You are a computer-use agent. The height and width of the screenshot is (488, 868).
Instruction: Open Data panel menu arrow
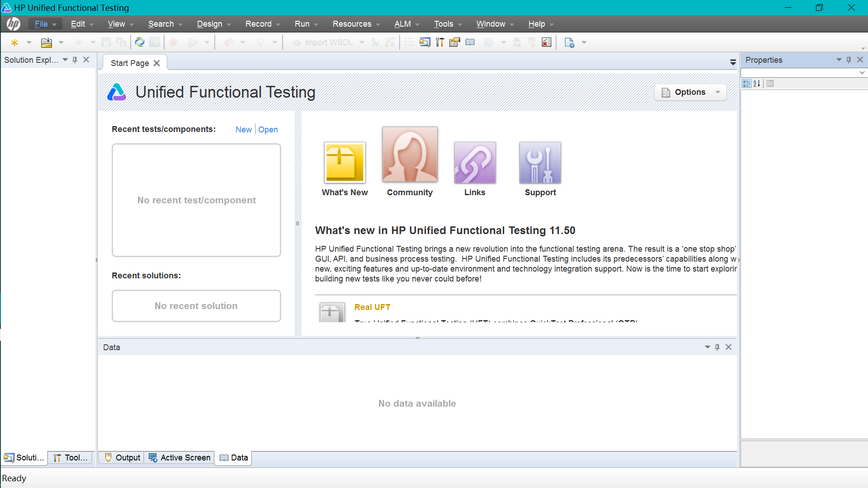click(x=708, y=347)
